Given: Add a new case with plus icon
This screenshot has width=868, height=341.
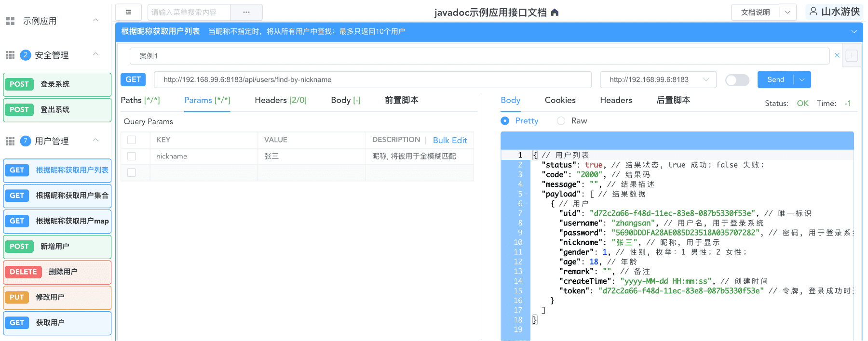Looking at the screenshot, I should click(x=852, y=55).
